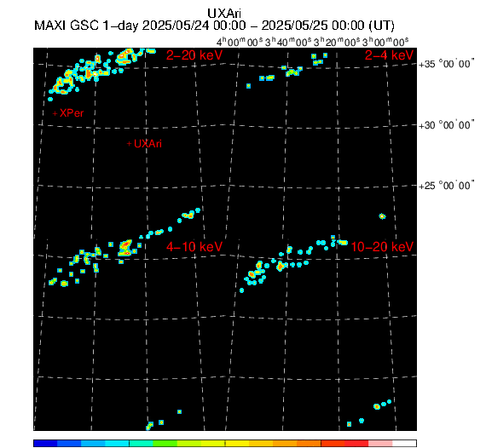The image size is (486, 448).
Task: Click the +35°00'00" declination label
Action: 446,64
